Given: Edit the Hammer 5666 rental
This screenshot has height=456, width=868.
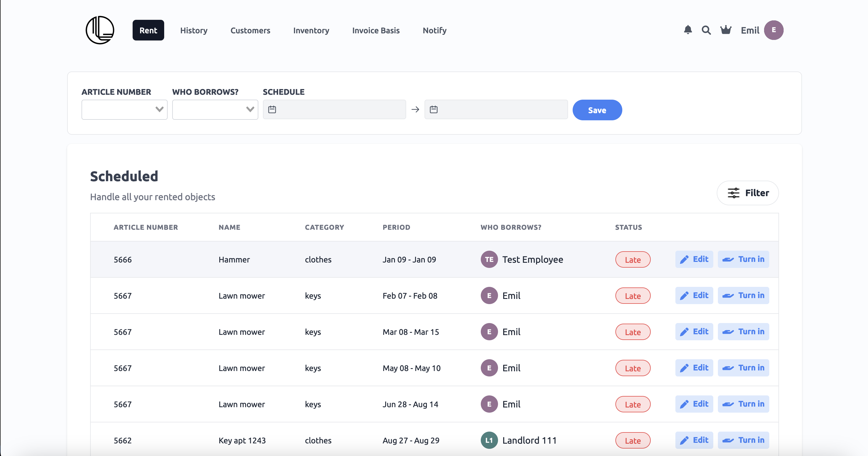Looking at the screenshot, I should pos(694,259).
